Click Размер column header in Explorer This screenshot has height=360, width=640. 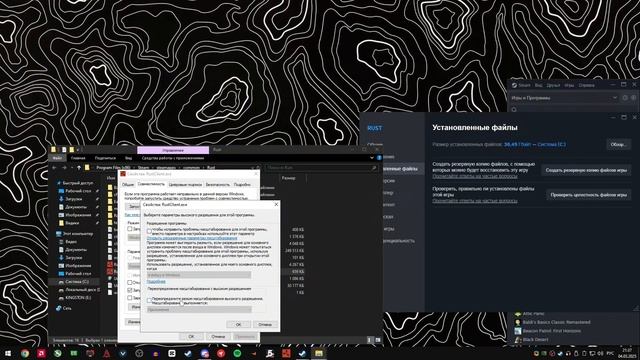(288, 178)
